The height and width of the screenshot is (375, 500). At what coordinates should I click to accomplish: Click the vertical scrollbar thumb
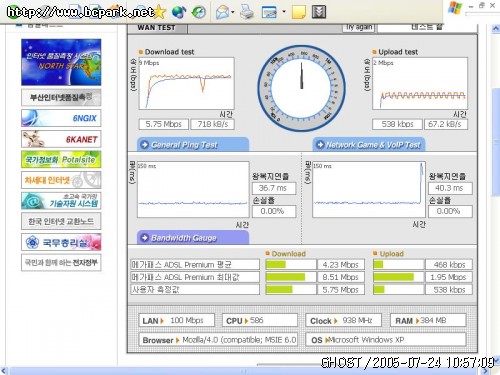(496, 142)
